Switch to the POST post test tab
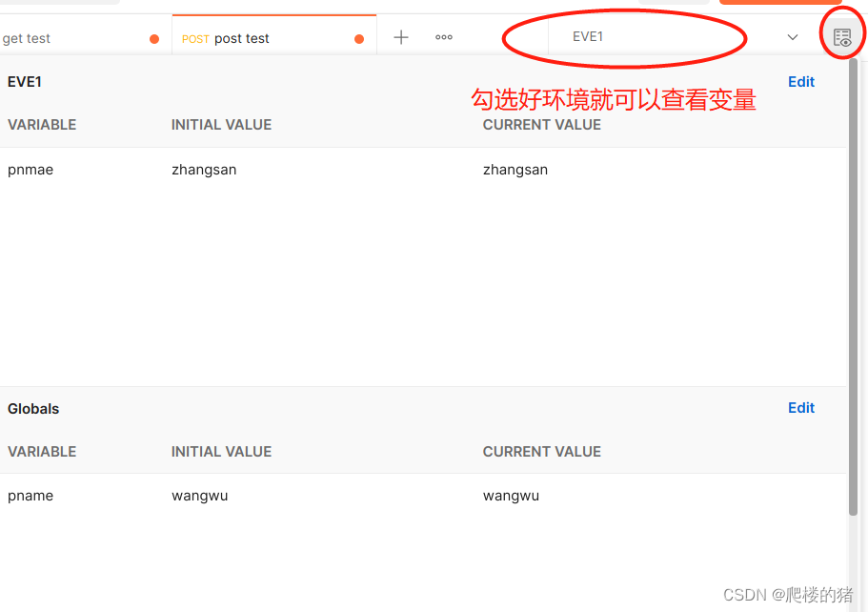 point(274,38)
